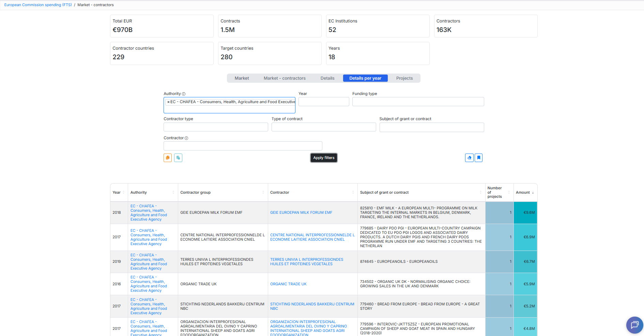Click the 734502 - ORGANIC UK DK subject cell
Screen dimensions: 644x336
pos(421,284)
